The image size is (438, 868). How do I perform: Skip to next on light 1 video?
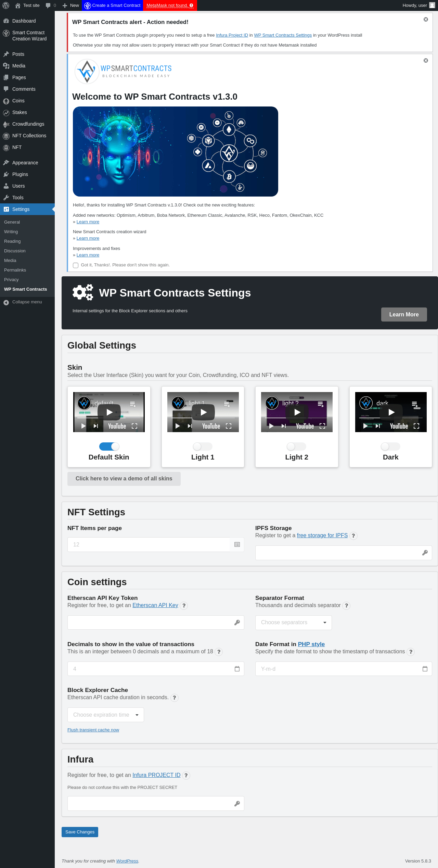click(190, 426)
